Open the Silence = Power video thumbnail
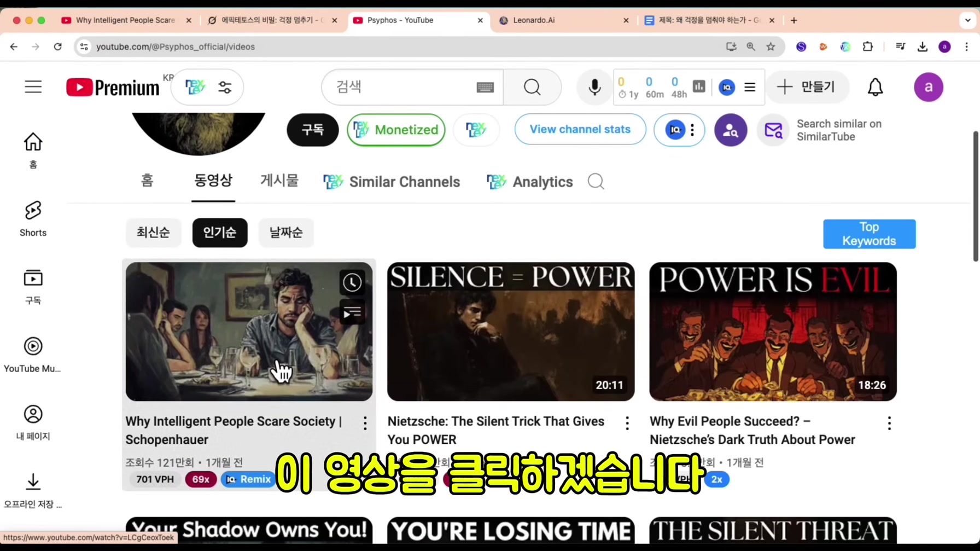 (x=511, y=332)
